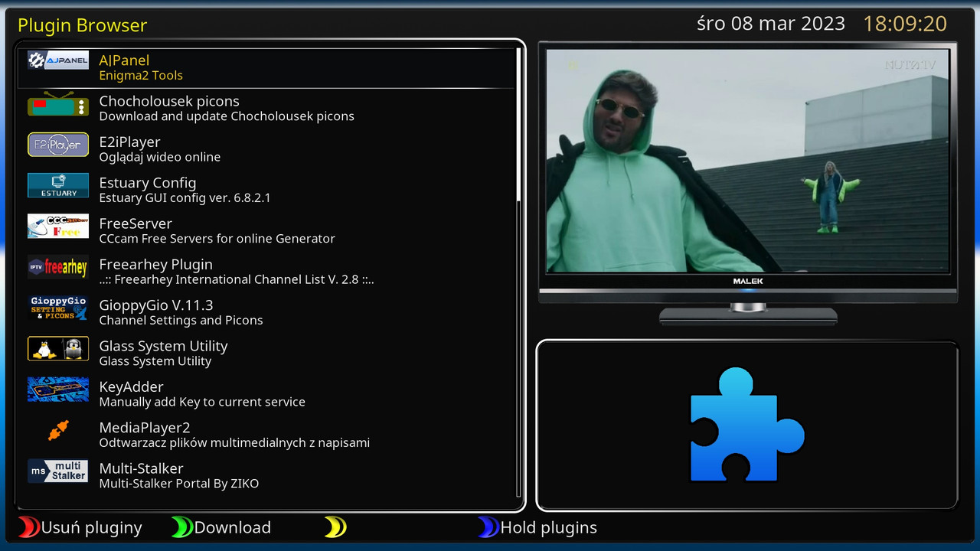Click 'CCcam Free Servers for online Generator'
The width and height of the screenshot is (980, 551).
217,239
